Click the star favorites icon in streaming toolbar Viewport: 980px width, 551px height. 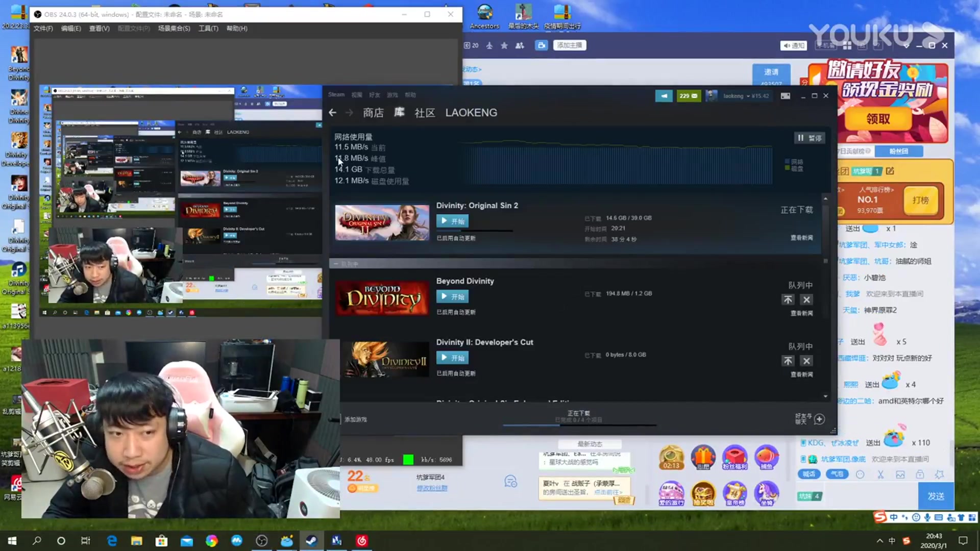[504, 45]
